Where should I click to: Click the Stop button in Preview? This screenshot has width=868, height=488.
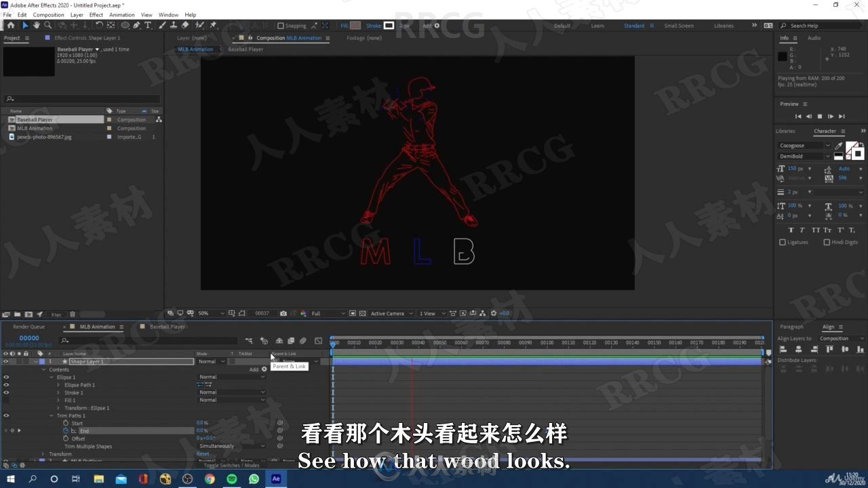(x=820, y=117)
